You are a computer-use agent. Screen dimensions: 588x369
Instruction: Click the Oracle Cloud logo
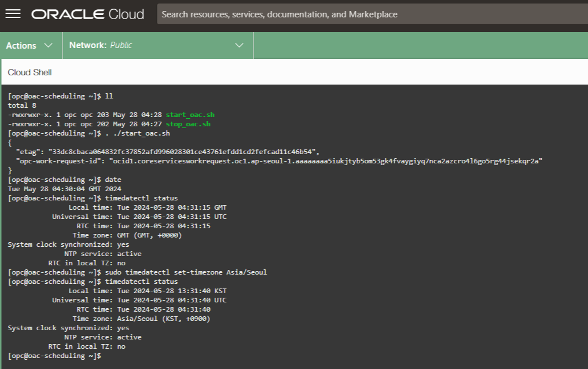click(87, 14)
